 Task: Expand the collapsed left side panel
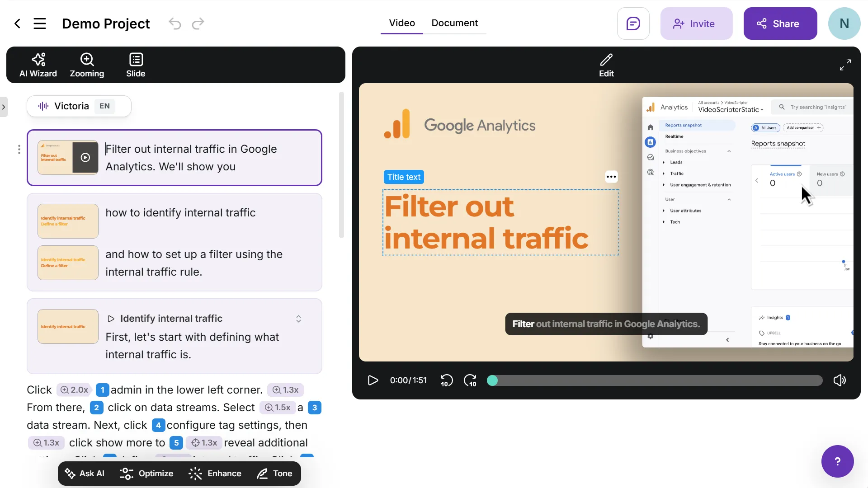tap(4, 107)
